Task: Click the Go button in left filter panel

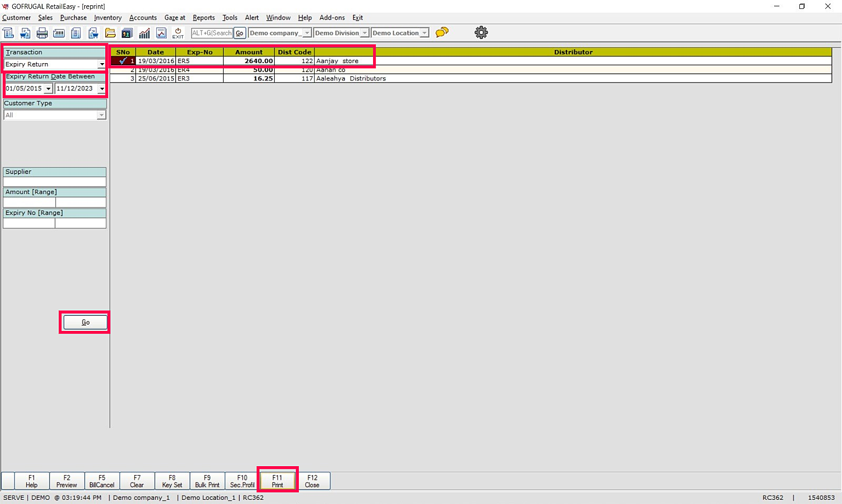Action: 85,322
